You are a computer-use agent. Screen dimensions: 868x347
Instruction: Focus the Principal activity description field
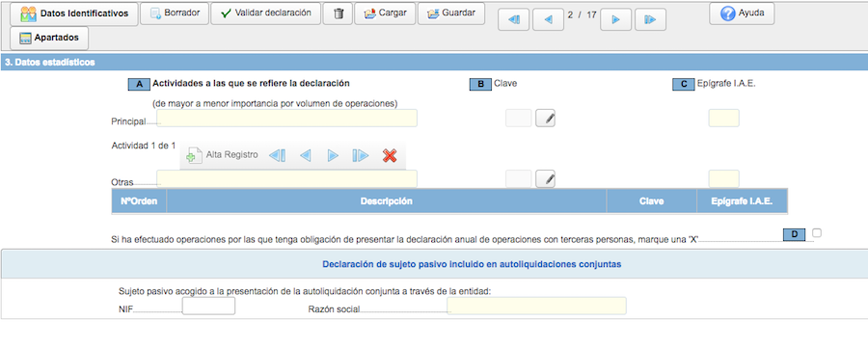(286, 118)
